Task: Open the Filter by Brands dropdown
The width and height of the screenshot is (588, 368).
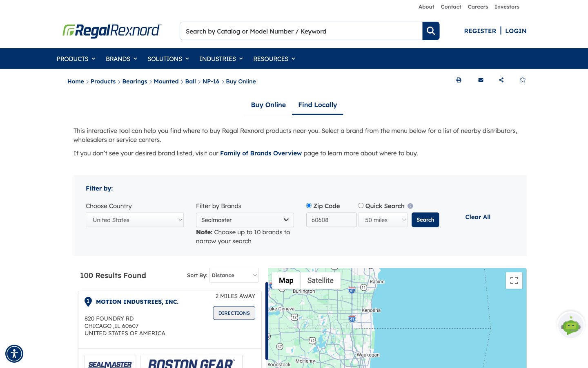Action: click(x=245, y=220)
